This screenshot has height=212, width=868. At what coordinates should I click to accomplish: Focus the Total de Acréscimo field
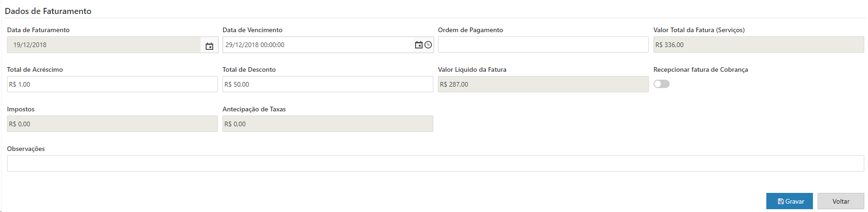(112, 84)
